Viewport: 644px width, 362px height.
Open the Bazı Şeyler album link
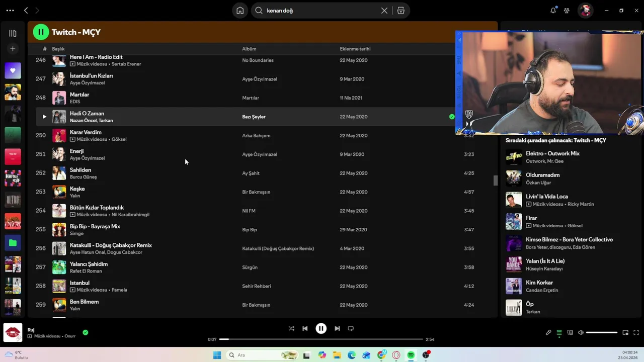pos(254,117)
